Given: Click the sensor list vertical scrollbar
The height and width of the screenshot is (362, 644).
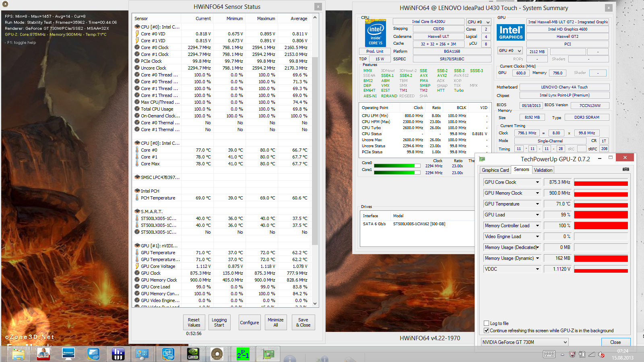Looking at the screenshot, I should (x=315, y=161).
